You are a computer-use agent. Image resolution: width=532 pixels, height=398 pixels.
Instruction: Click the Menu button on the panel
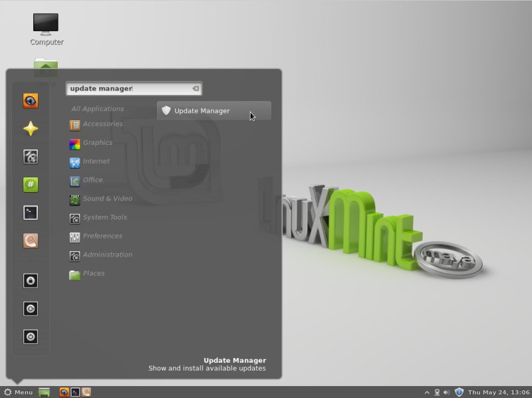pos(19,392)
